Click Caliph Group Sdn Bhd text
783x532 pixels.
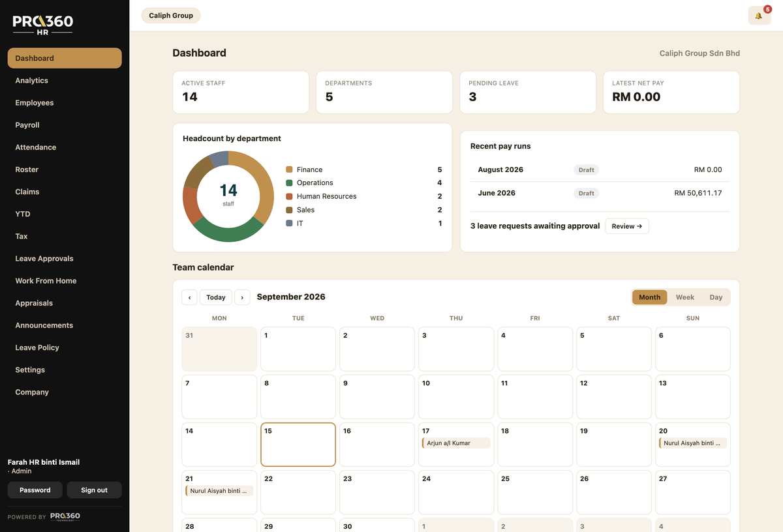pos(699,53)
